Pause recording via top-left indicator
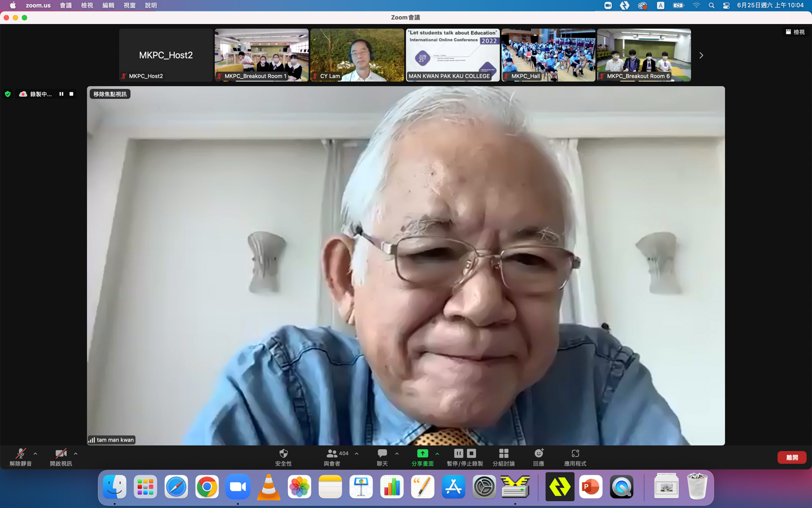This screenshot has width=812, height=508. tap(61, 94)
